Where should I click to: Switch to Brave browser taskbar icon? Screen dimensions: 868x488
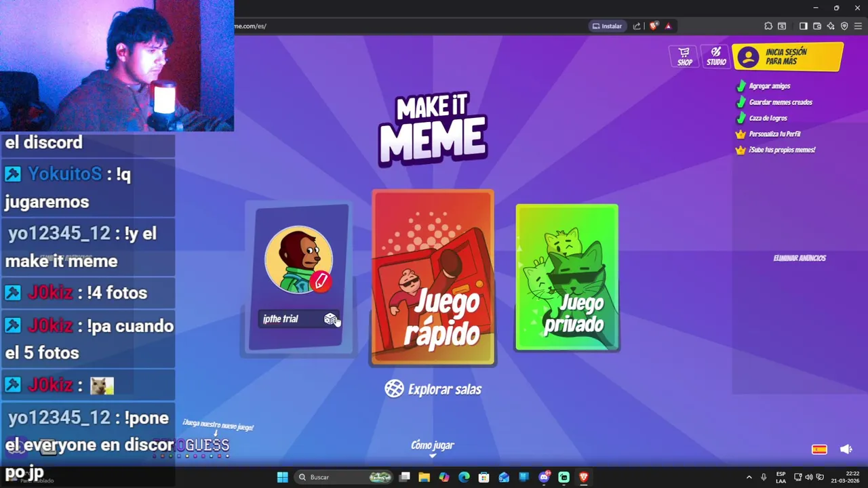583,477
